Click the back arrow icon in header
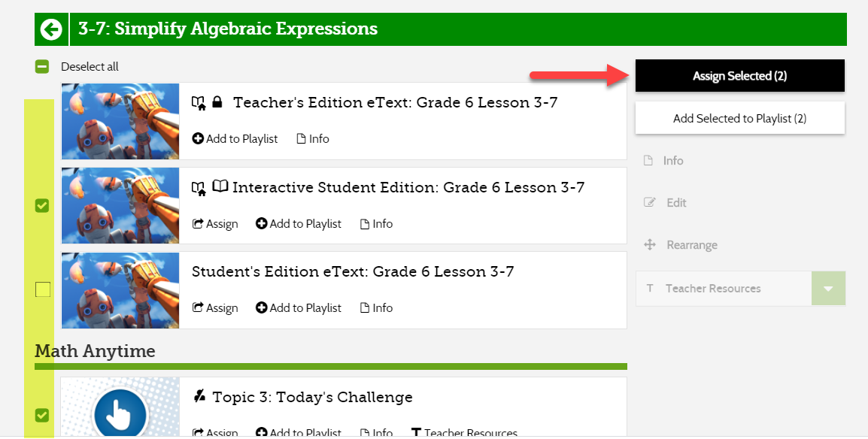Screen dimensions: 868x439 click(51, 29)
